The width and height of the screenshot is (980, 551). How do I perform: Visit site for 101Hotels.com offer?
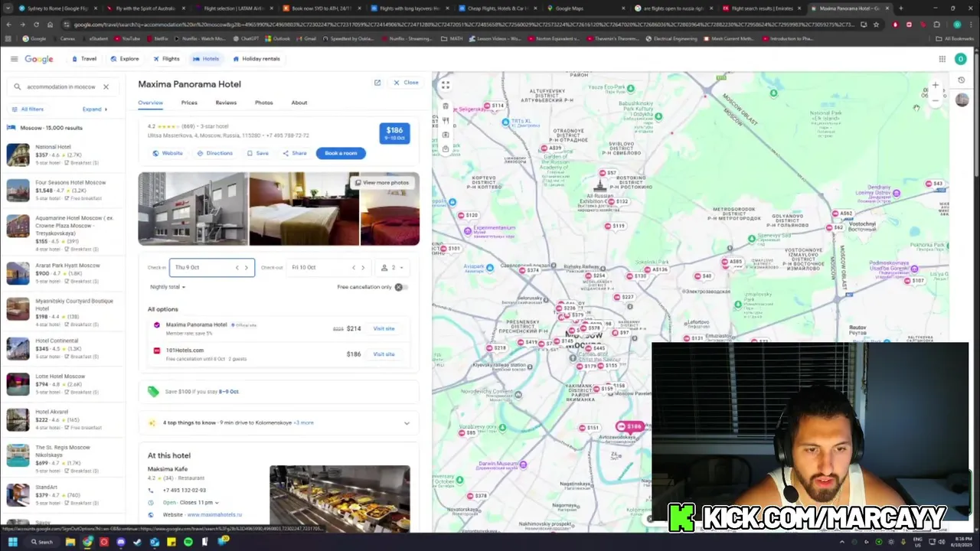pyautogui.click(x=384, y=354)
